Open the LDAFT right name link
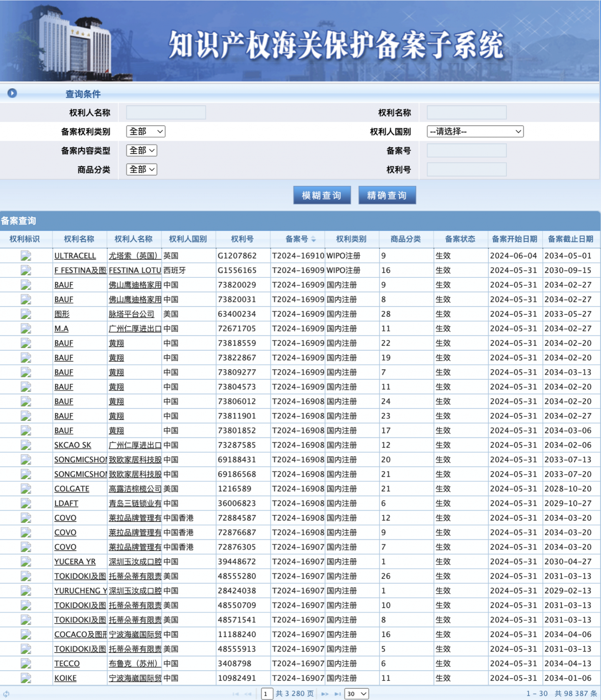 (66, 504)
